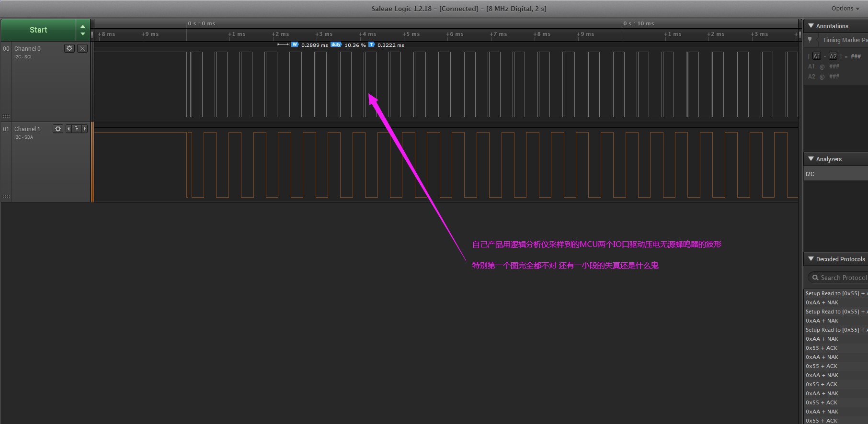Click the Channel 0 X button

[x=82, y=48]
